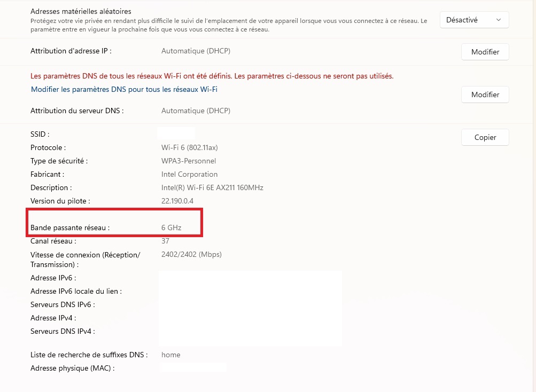This screenshot has width=536, height=392.
Task: Select the "6 GHz" network band value
Action: pyautogui.click(x=171, y=228)
